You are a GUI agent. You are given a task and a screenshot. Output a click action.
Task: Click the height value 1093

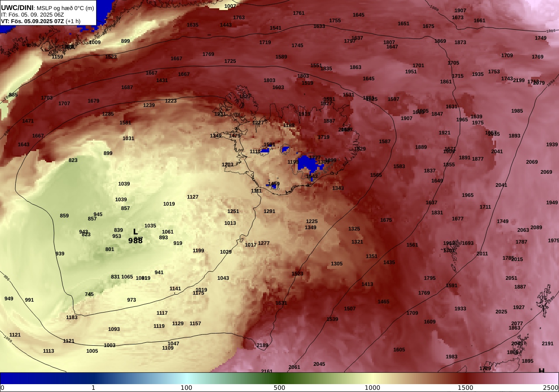pos(114,329)
